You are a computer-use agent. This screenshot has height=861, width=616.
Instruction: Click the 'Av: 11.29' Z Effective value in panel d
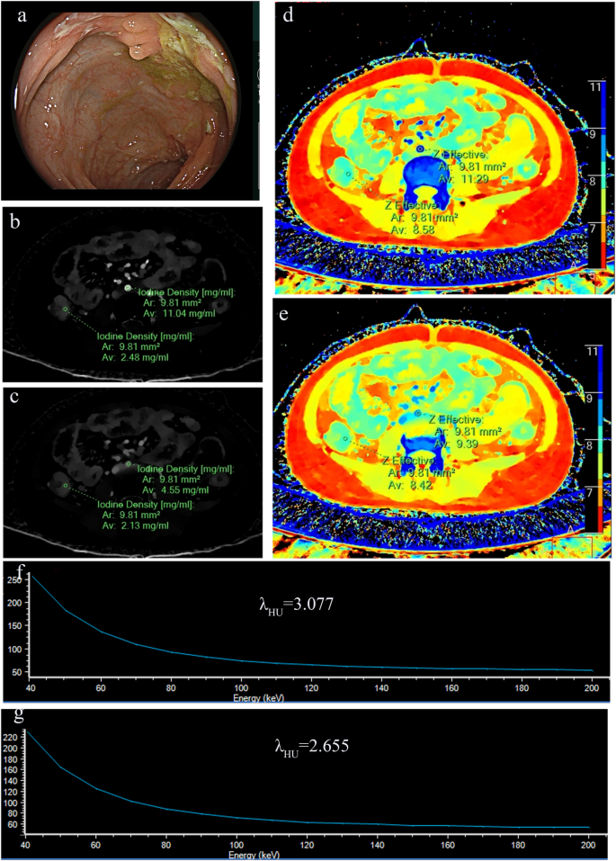[463, 179]
